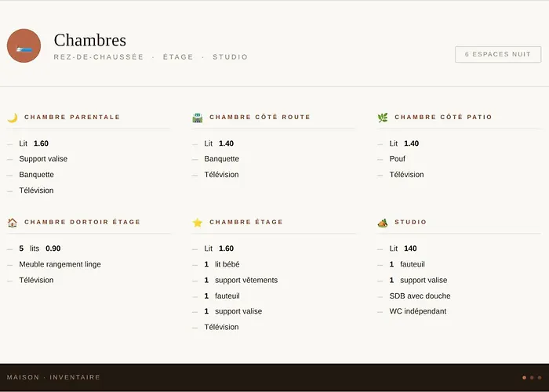Click the 1 support vêtements item
The width and height of the screenshot is (549, 392).
pos(241,280)
